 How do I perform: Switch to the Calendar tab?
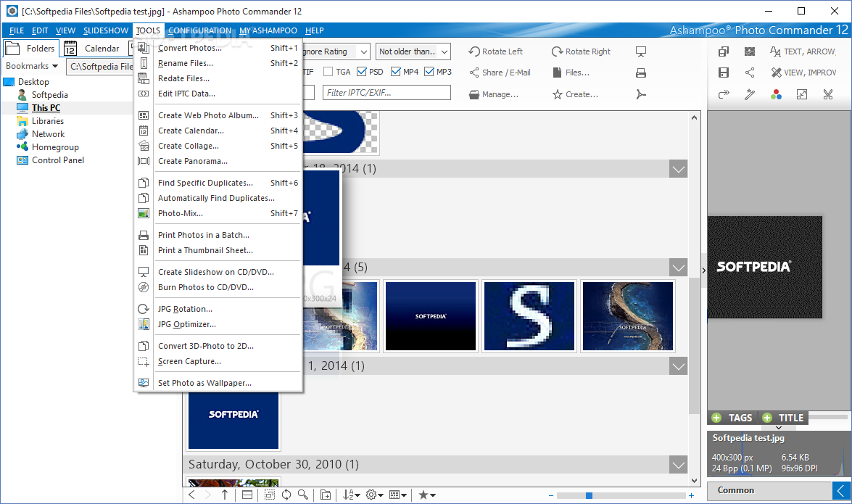[92, 49]
